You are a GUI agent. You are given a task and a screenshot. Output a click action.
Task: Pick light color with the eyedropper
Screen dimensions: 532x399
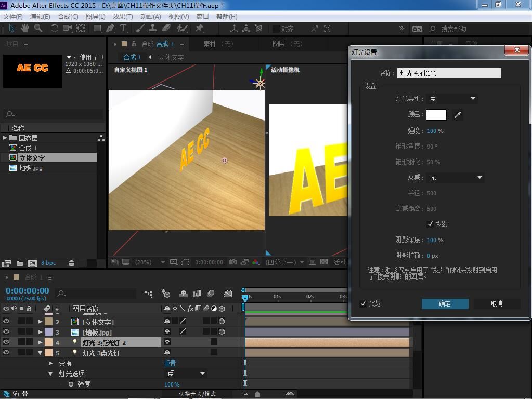(457, 115)
